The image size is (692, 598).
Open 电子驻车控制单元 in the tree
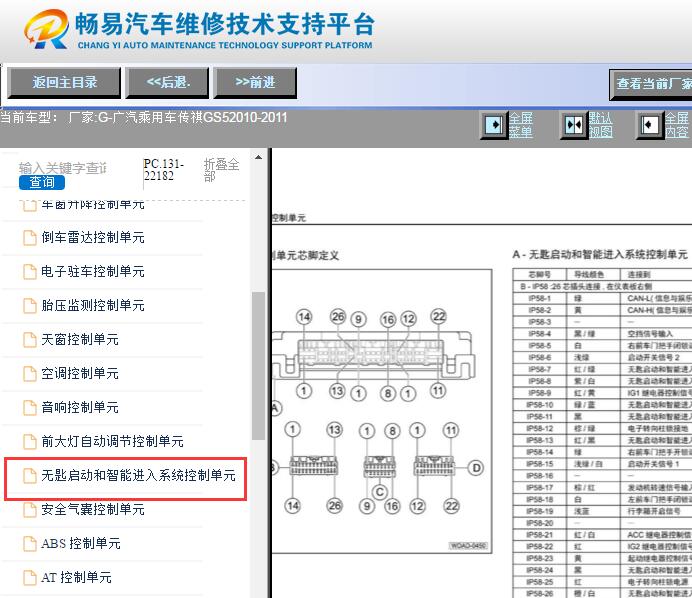(x=93, y=271)
